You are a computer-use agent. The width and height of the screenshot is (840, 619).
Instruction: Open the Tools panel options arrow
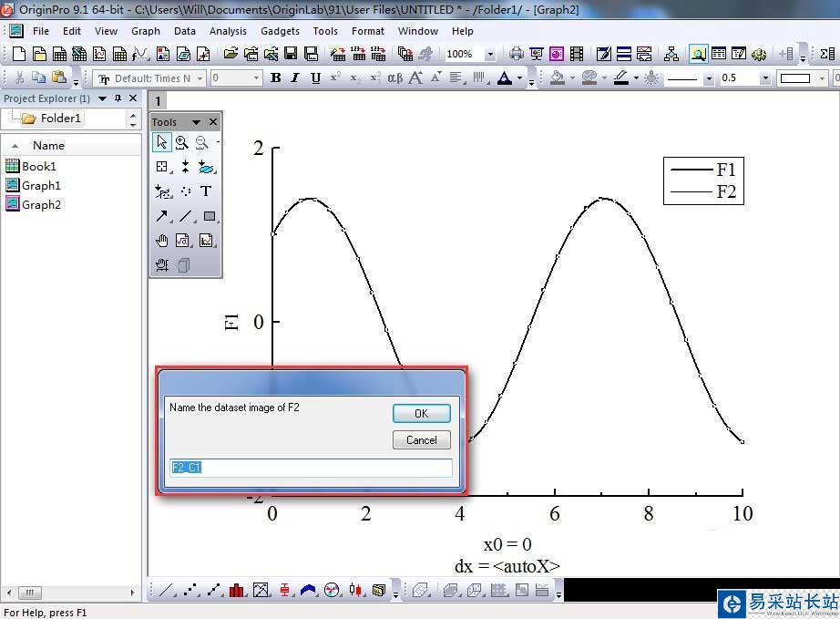[x=196, y=122]
